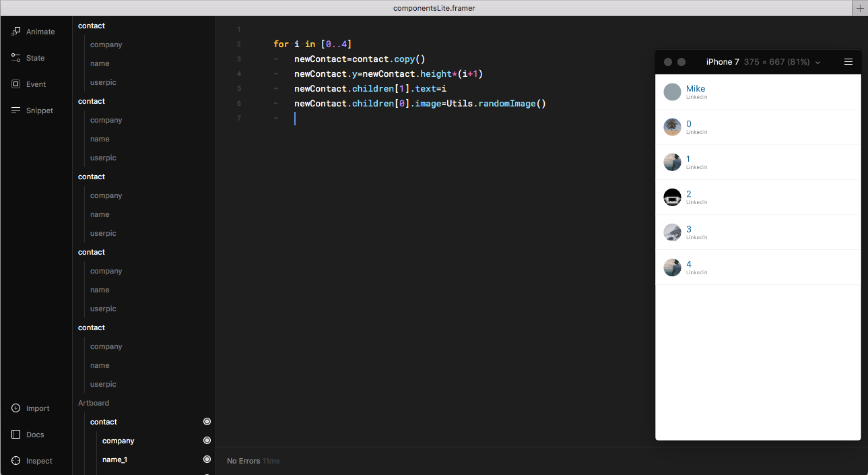868x475 pixels.
Task: Click line number 1 in gutter
Action: coord(238,30)
